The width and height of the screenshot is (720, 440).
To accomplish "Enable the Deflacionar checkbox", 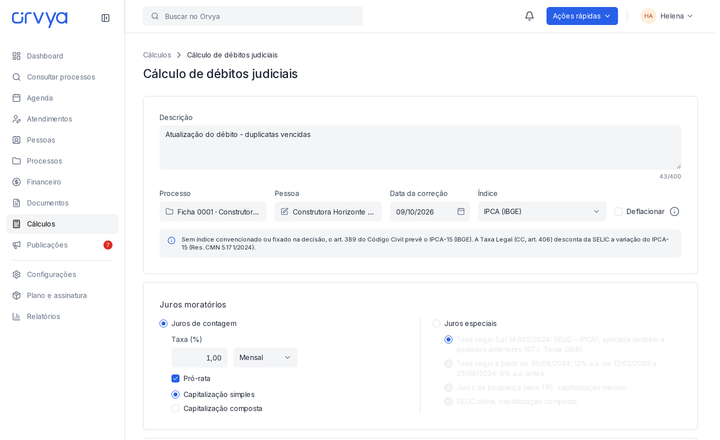I will click(x=619, y=212).
